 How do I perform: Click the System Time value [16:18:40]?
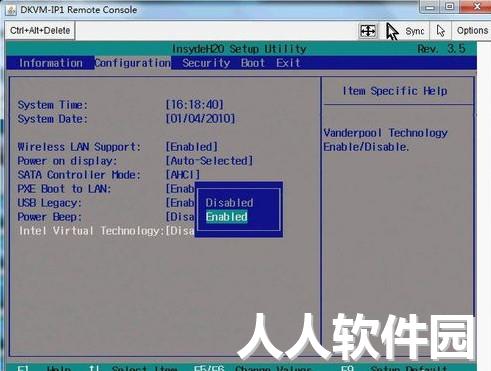[195, 105]
